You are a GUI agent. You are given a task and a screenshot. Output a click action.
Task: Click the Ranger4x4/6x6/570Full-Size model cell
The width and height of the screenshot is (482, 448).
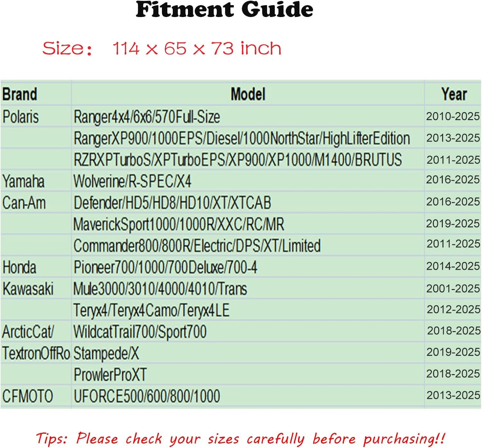pos(147,117)
